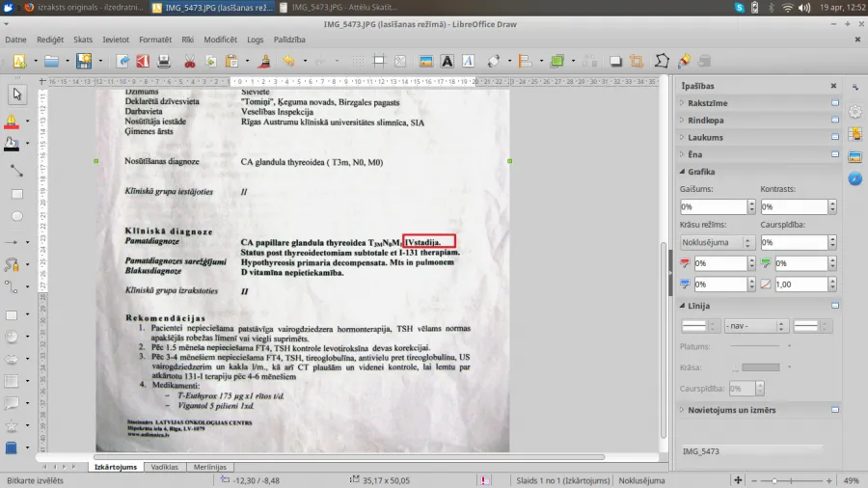Open the Formatēt menu

click(x=155, y=40)
